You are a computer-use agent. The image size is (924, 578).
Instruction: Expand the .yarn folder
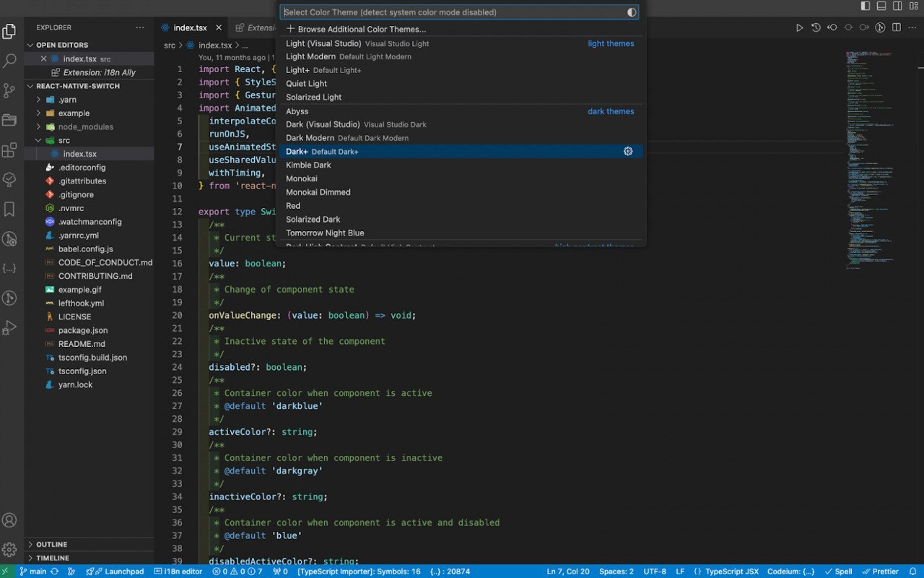point(90,100)
